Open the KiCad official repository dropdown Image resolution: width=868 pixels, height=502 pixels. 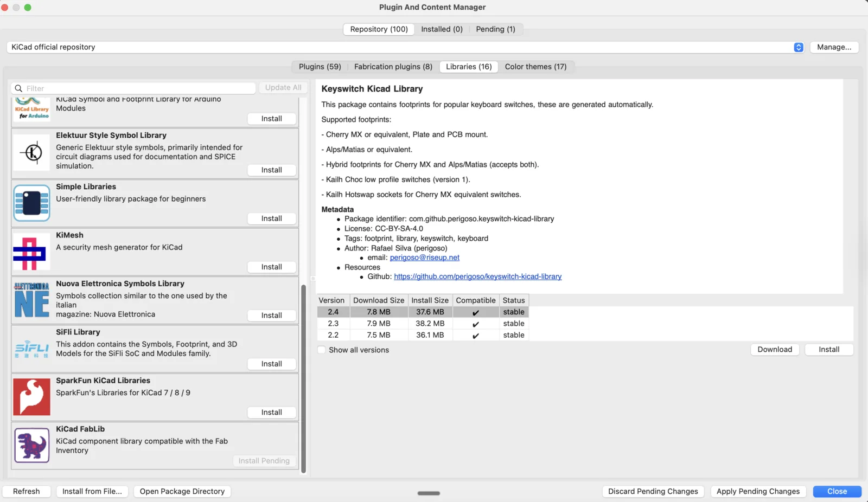click(x=405, y=47)
